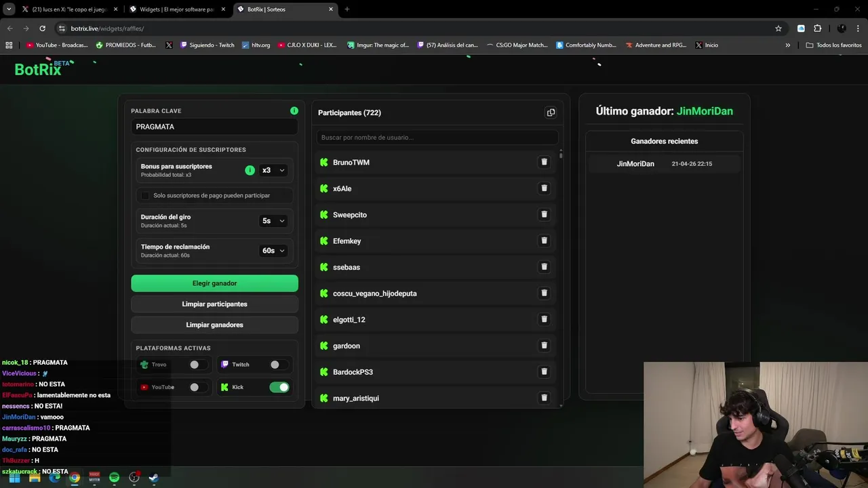
Task: Open spin duration 5s dropdown
Action: 273,220
